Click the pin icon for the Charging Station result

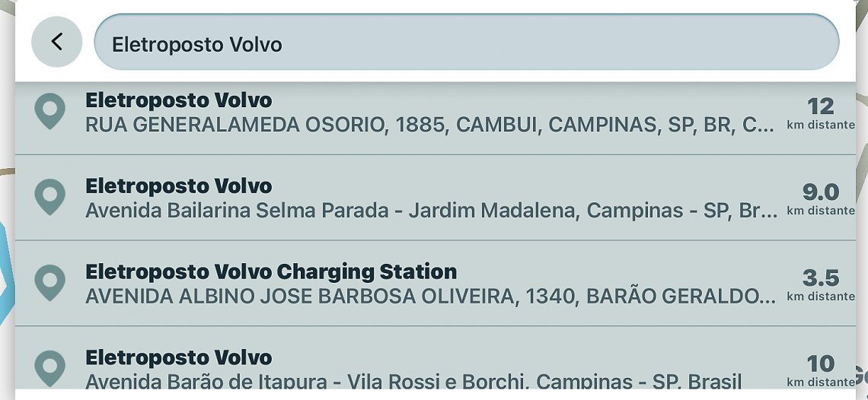click(50, 283)
